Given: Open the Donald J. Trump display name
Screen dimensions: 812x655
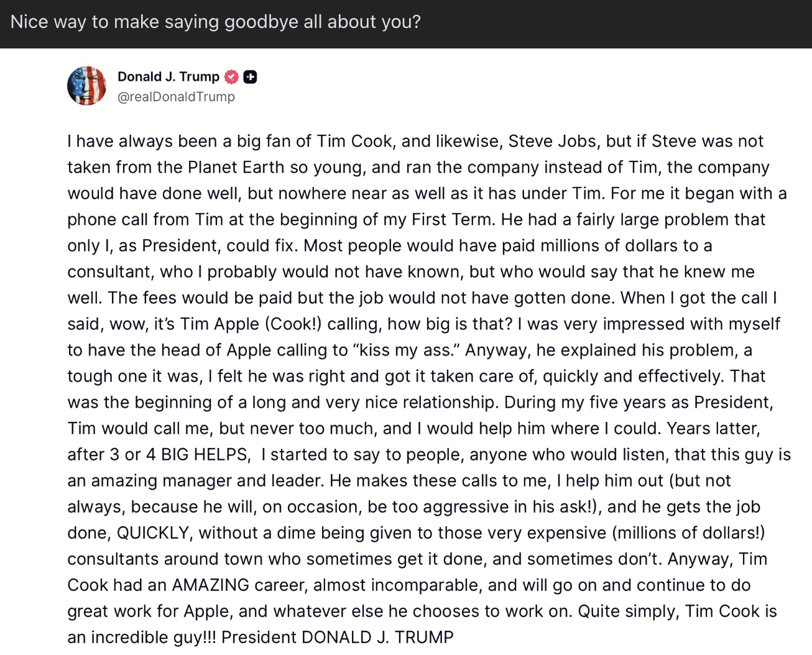Looking at the screenshot, I should tap(168, 76).
